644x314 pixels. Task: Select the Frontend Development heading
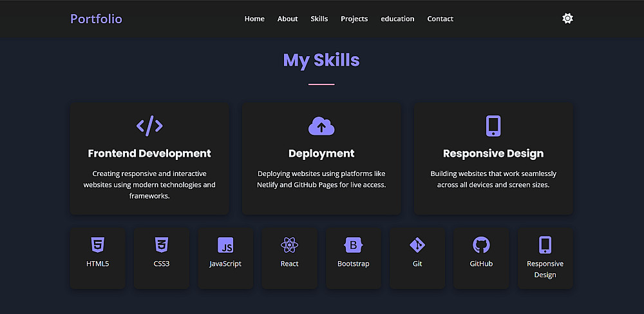149,153
